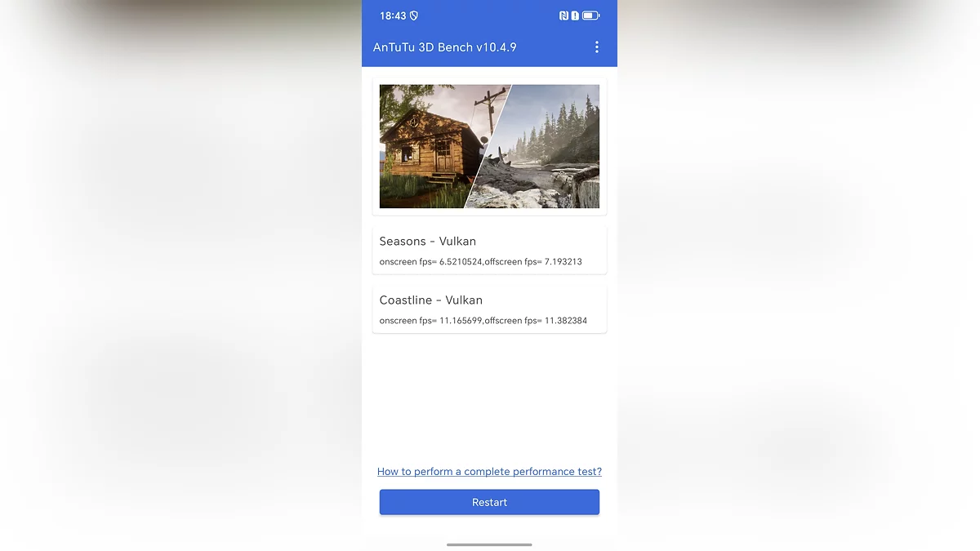980x551 pixels.
Task: Tap Seasons onscreen fps 6.5210524 result line
Action: pos(481,262)
